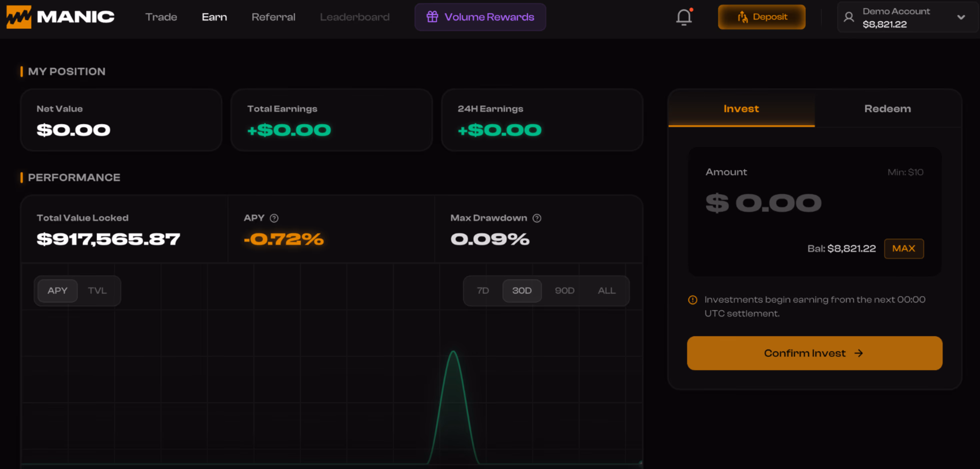The image size is (980, 469).
Task: Select the 90D chart range
Action: (564, 290)
